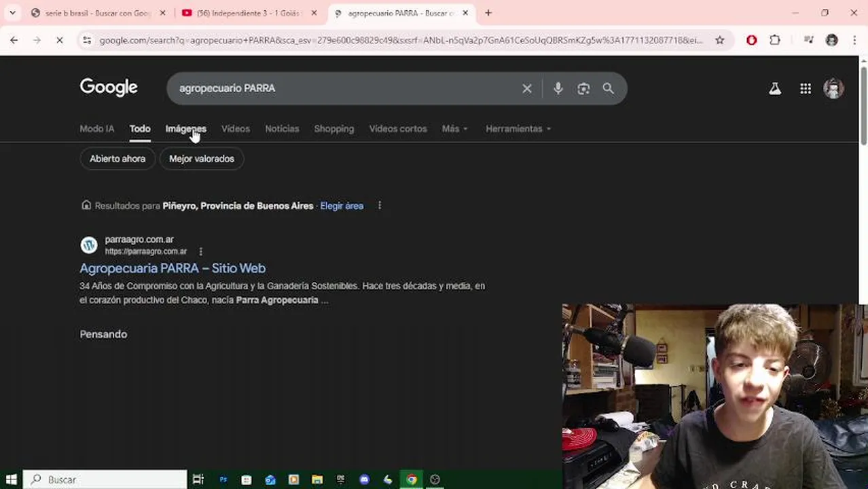Switch to the Imágenes tab
This screenshot has width=868, height=489.
click(x=185, y=128)
